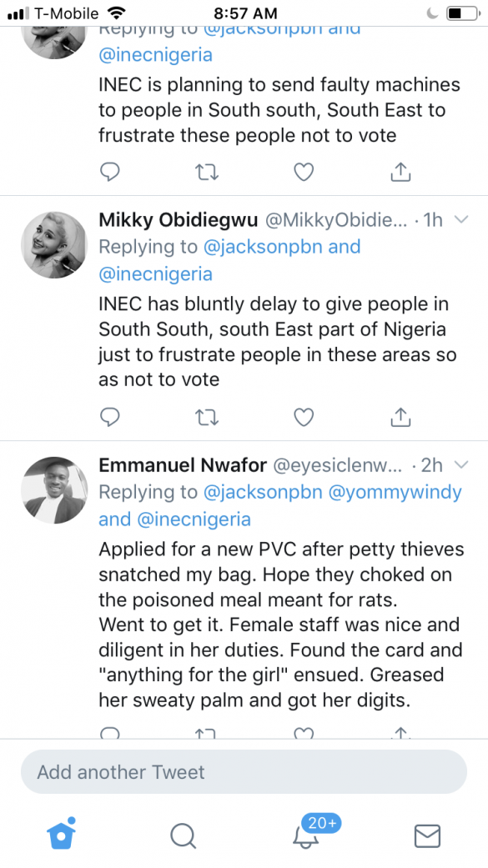This screenshot has height=868, width=488.
Task: Like Mikky Obidiegwu's delay tweet
Action: click(304, 417)
